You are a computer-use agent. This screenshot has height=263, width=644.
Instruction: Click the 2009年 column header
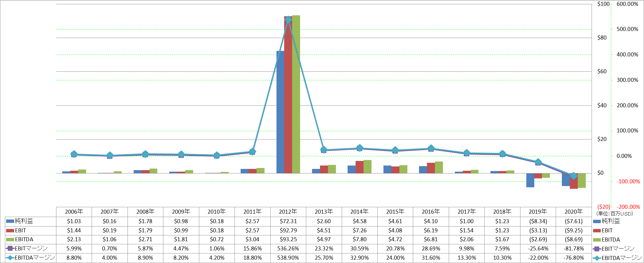[x=181, y=212]
